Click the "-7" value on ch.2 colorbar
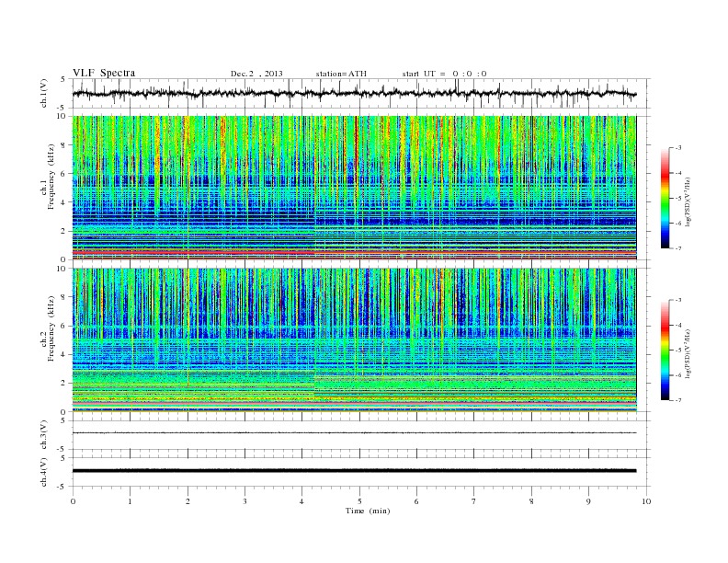This screenshot has height=563, width=728. tap(678, 400)
